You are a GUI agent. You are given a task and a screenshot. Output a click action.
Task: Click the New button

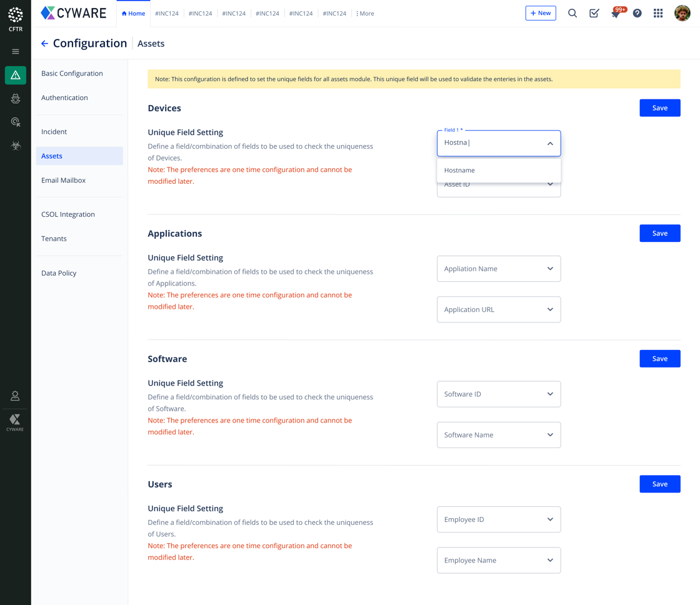click(540, 13)
